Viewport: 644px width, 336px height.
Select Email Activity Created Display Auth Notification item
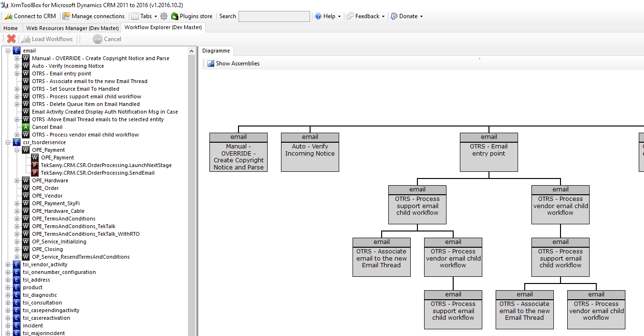[105, 112]
